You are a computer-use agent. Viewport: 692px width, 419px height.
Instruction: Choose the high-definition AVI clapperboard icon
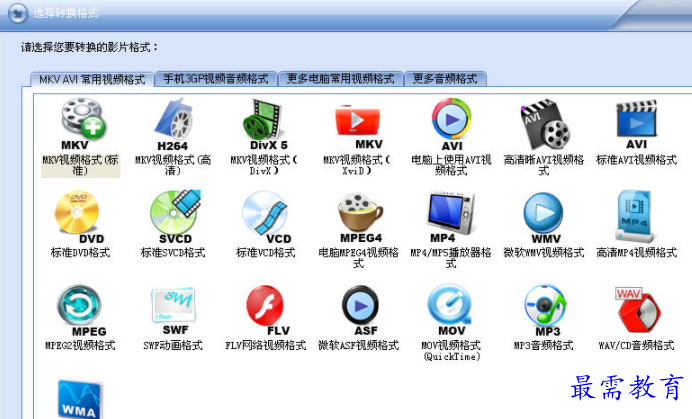click(544, 123)
